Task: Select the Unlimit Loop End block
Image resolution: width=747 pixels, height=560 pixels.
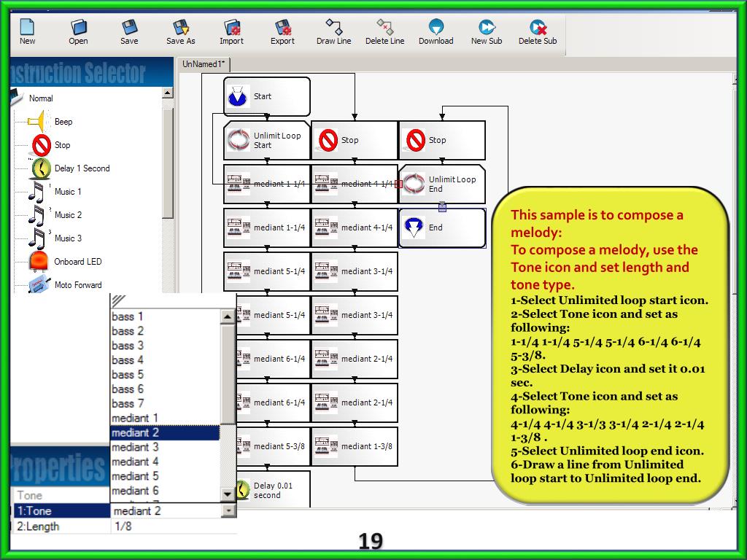Action: pos(442,184)
